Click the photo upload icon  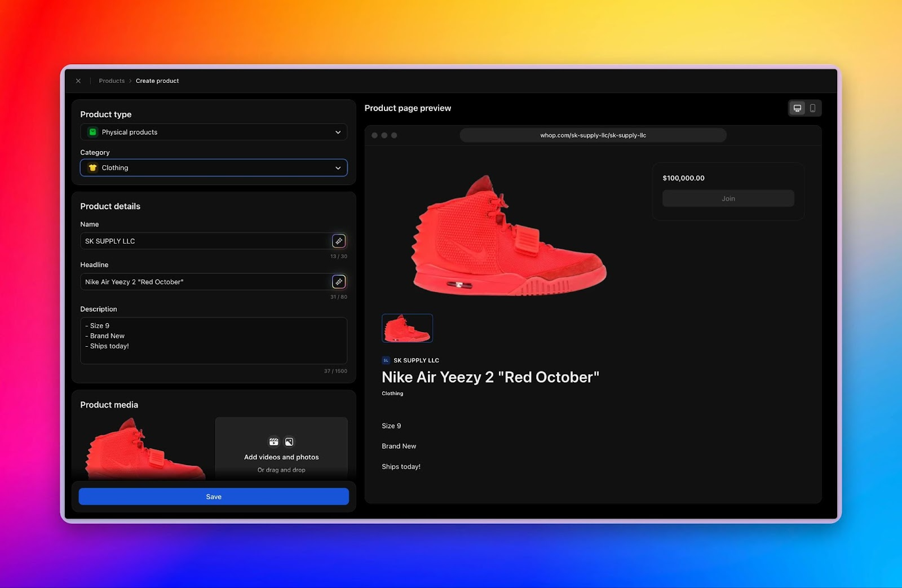point(289,442)
